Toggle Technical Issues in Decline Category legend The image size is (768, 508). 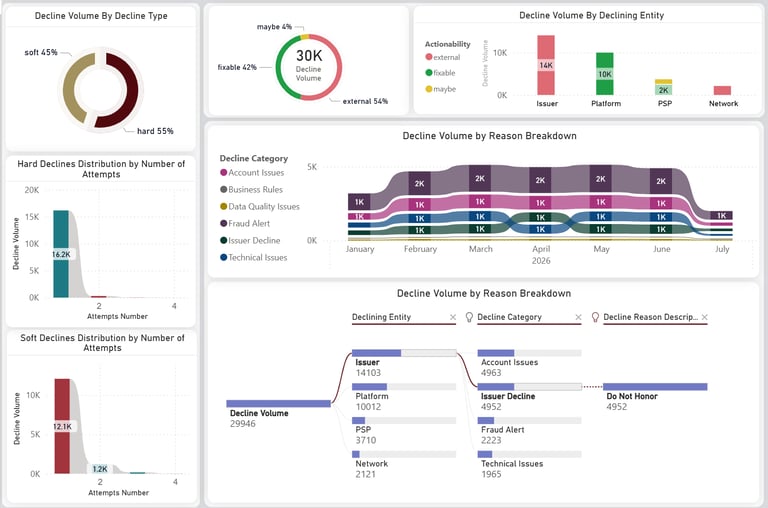(254, 257)
